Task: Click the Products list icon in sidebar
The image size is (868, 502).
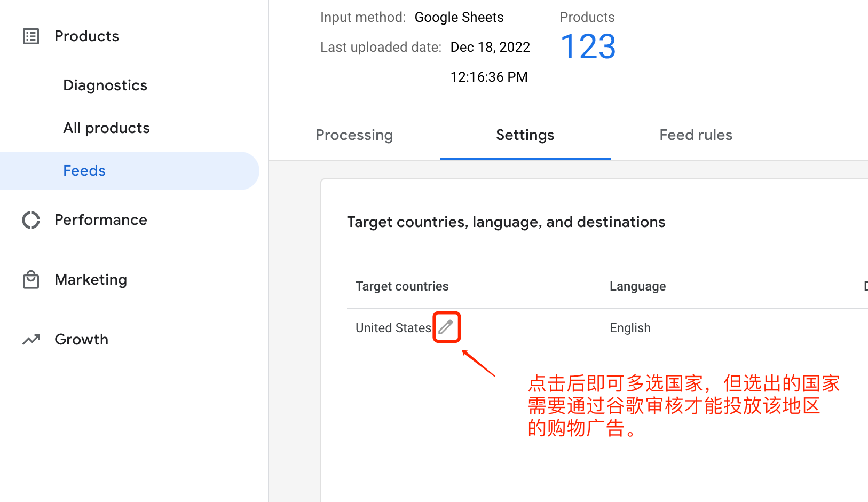Action: click(x=31, y=36)
